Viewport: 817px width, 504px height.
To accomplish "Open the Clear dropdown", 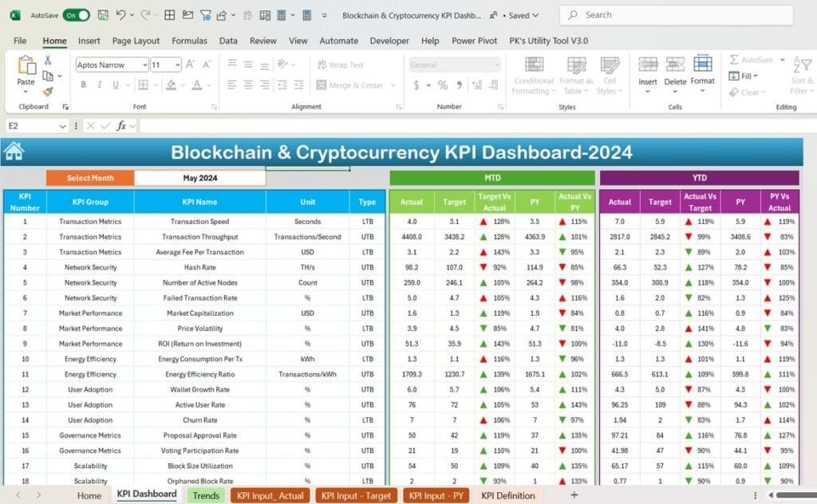I will tap(747, 93).
